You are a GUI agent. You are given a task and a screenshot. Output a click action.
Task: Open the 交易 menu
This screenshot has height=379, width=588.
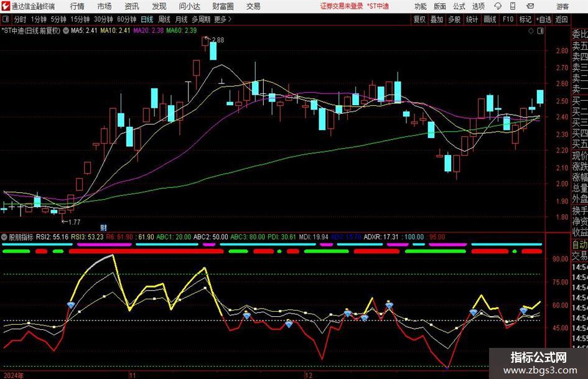[253, 6]
